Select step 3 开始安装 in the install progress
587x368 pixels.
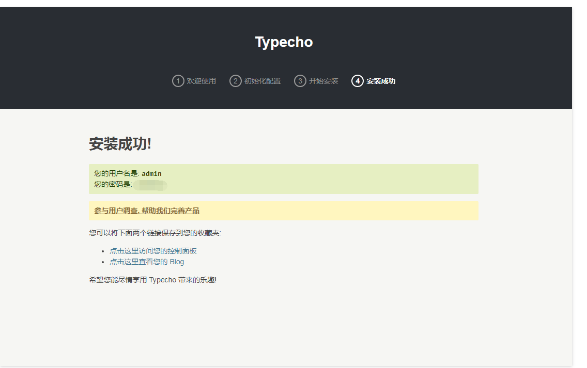pos(316,81)
